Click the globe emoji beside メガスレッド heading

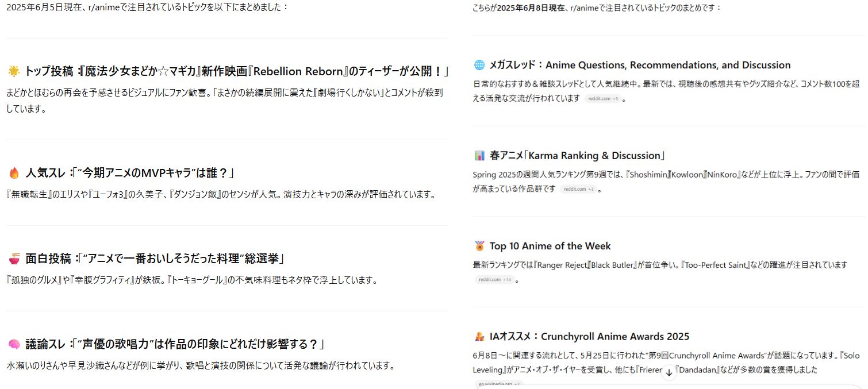(479, 65)
